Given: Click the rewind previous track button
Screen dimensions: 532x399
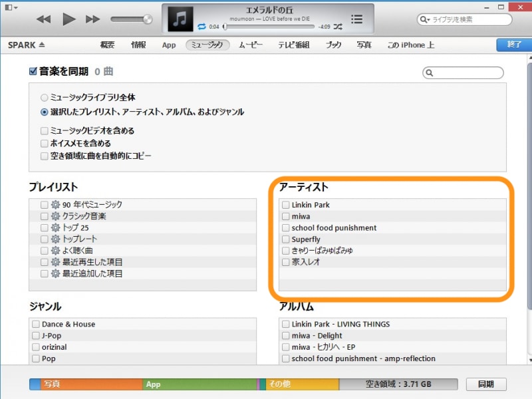Looking at the screenshot, I should click(43, 19).
